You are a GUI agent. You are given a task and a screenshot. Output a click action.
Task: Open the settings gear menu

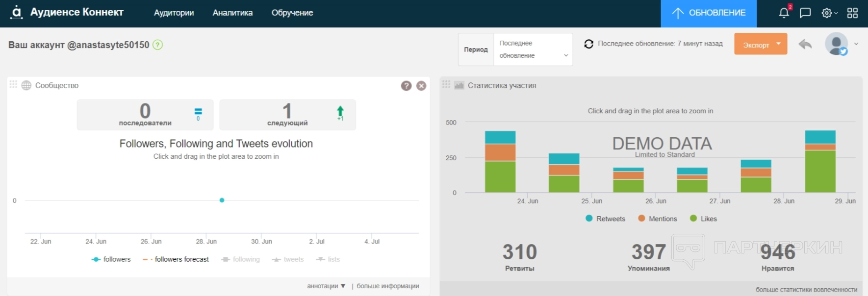tap(827, 13)
